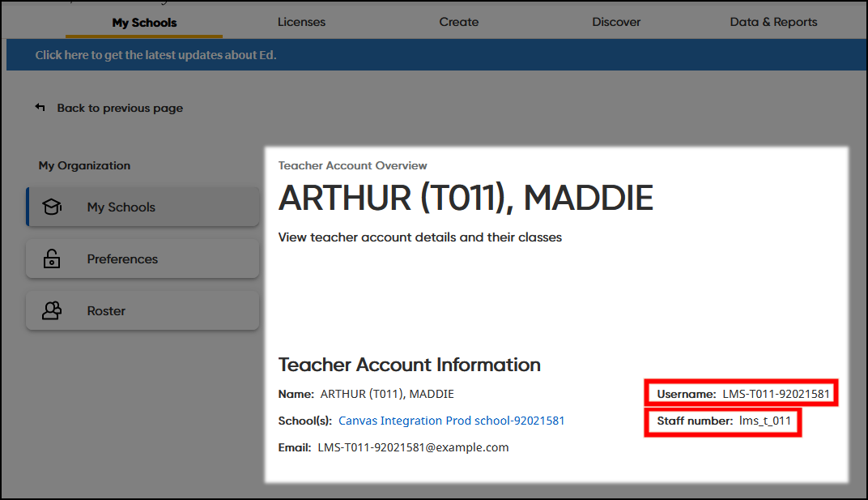Viewport: 868px width, 500px height.
Task: Open the Preferences panel from the sidebar
Action: (122, 259)
